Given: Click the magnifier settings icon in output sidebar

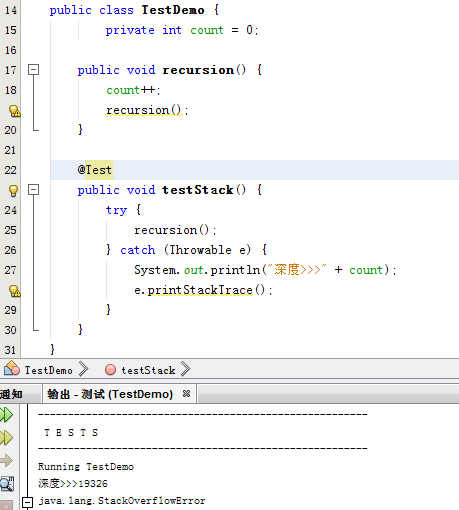Looking at the screenshot, I should point(7,484).
